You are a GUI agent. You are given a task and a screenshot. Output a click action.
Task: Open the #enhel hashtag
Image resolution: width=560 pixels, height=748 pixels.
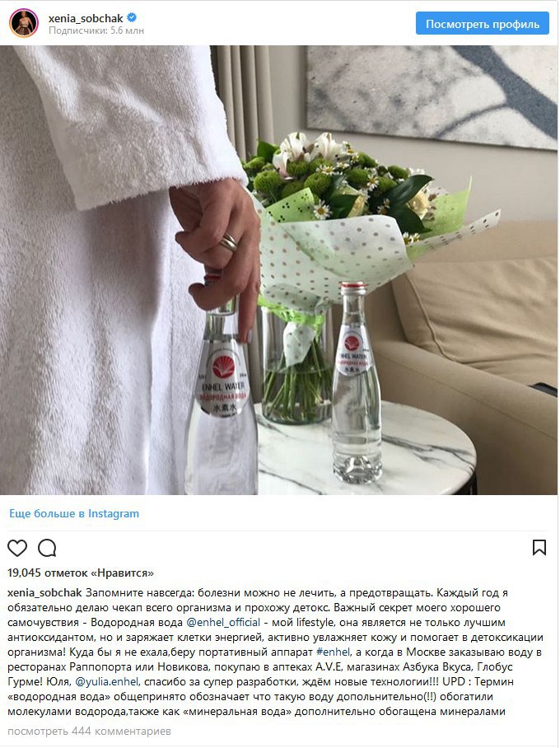334,652
